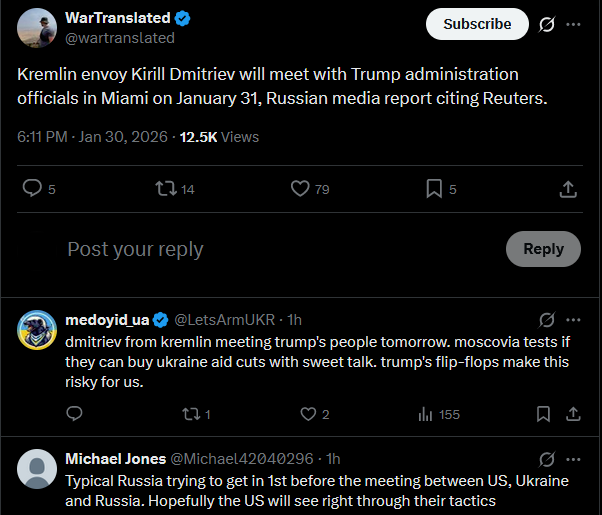Reply to the WarTranslated post via comment icon

[32, 188]
